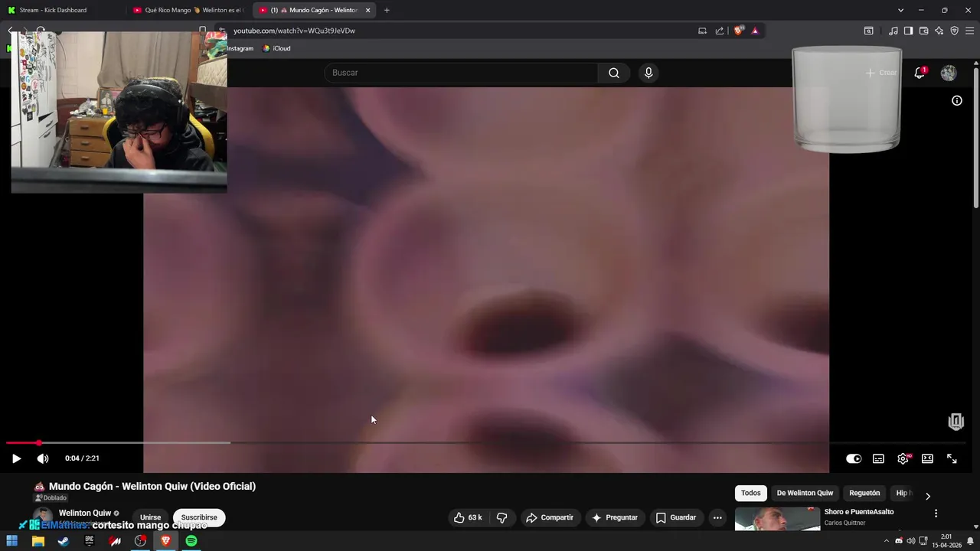Viewport: 980px width, 551px height.
Task: Click the video progress bar scrubber
Action: coord(38,442)
